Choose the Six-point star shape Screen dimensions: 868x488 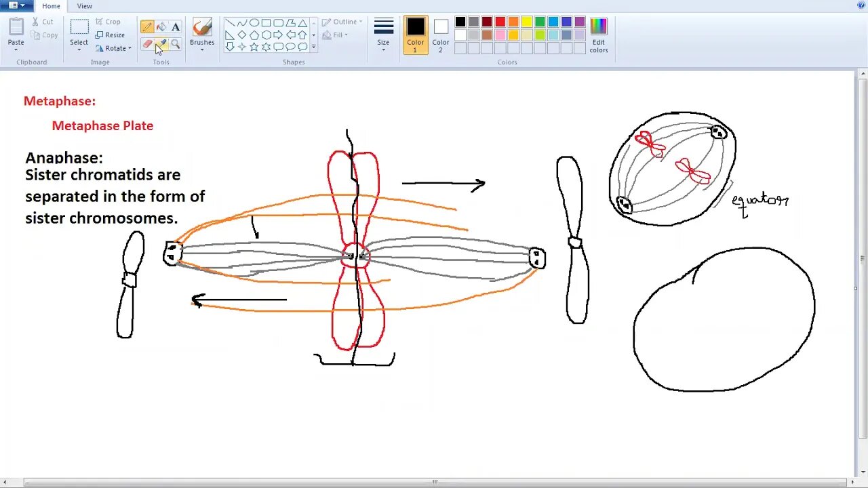coord(267,47)
